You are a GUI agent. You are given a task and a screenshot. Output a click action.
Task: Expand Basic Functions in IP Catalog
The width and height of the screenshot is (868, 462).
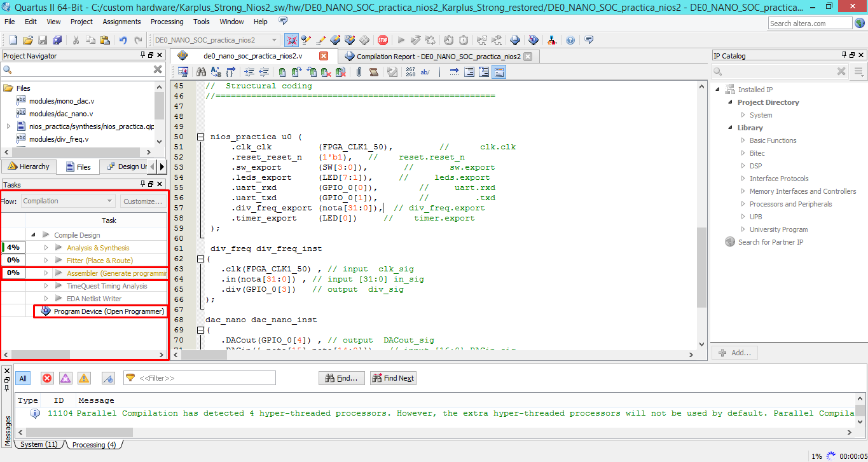tap(743, 140)
